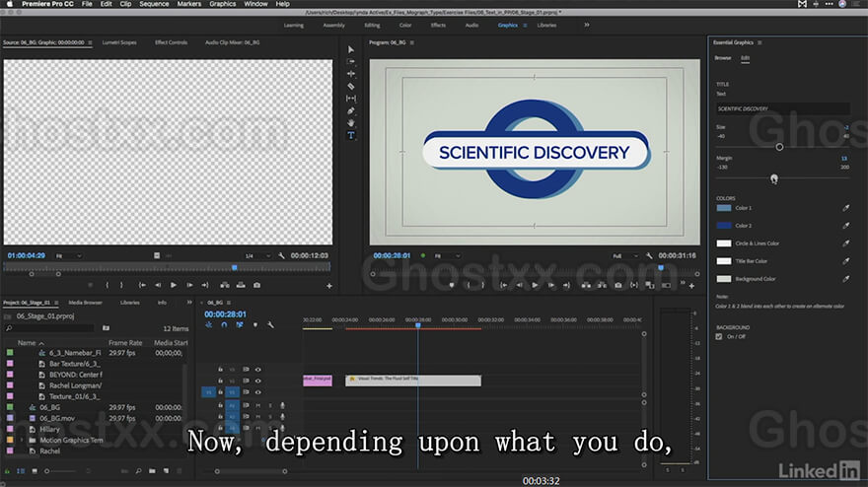This screenshot has width=868, height=487.
Task: Toggle second video track eye output
Action: pyautogui.click(x=258, y=381)
